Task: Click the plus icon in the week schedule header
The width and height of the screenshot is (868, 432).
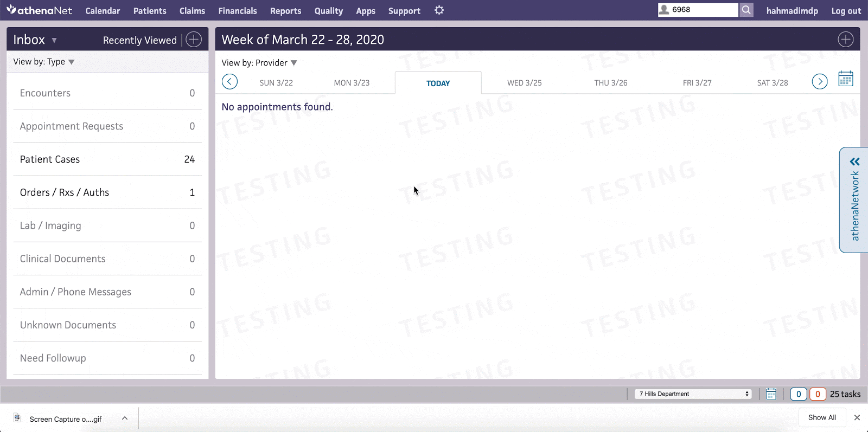Action: (845, 40)
